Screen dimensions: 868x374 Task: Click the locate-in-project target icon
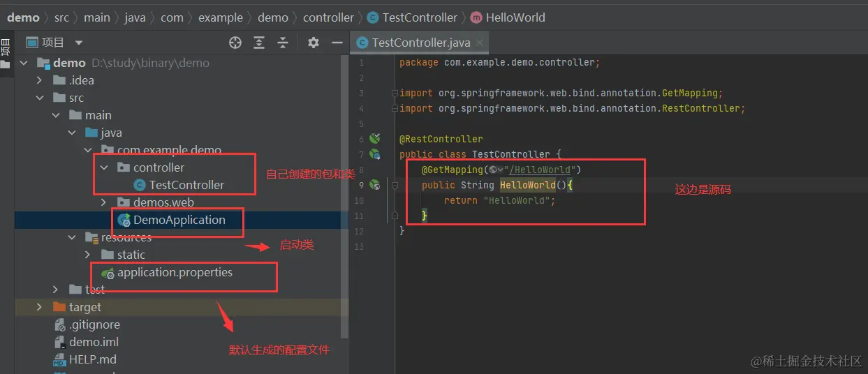click(235, 43)
